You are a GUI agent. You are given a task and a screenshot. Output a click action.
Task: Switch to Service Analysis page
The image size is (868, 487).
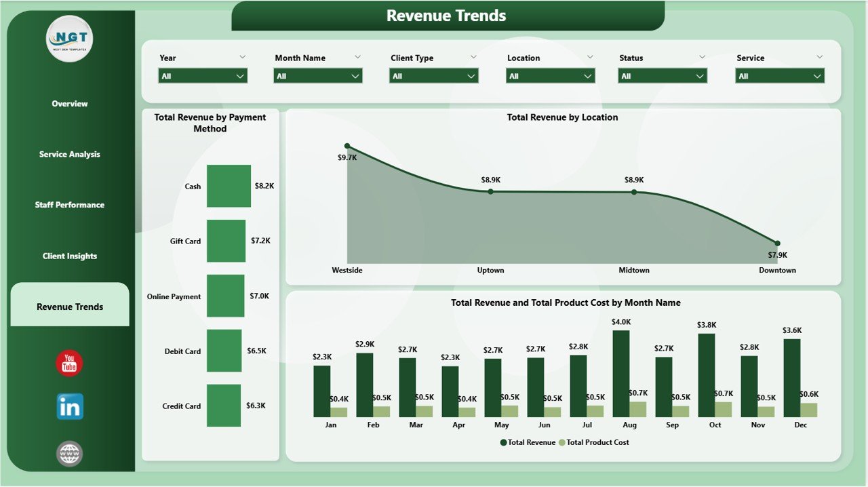tap(70, 155)
